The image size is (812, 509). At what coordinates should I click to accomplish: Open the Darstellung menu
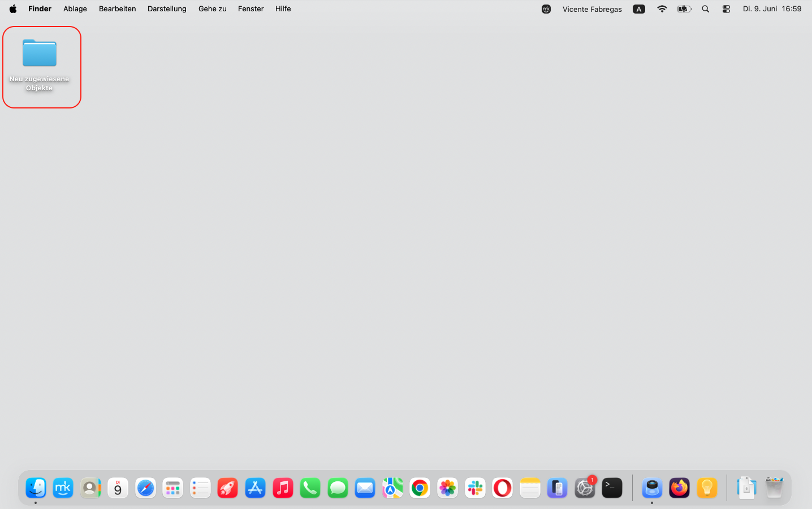[x=167, y=8]
